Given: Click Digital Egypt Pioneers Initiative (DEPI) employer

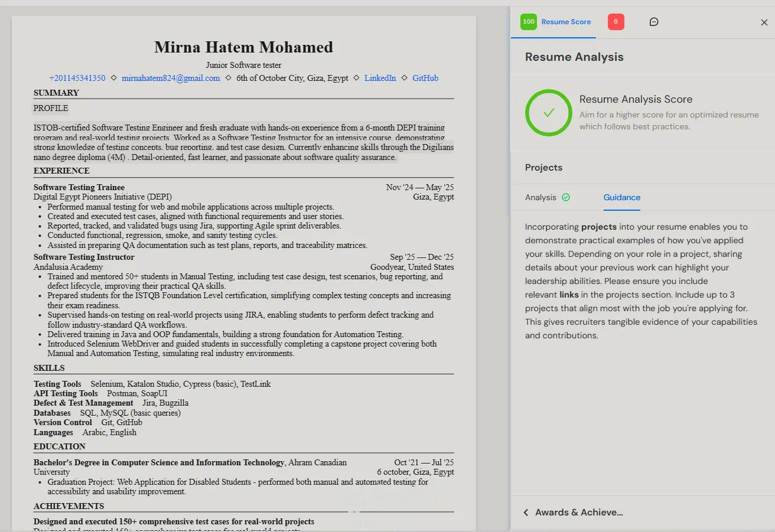Looking at the screenshot, I should click(103, 197).
